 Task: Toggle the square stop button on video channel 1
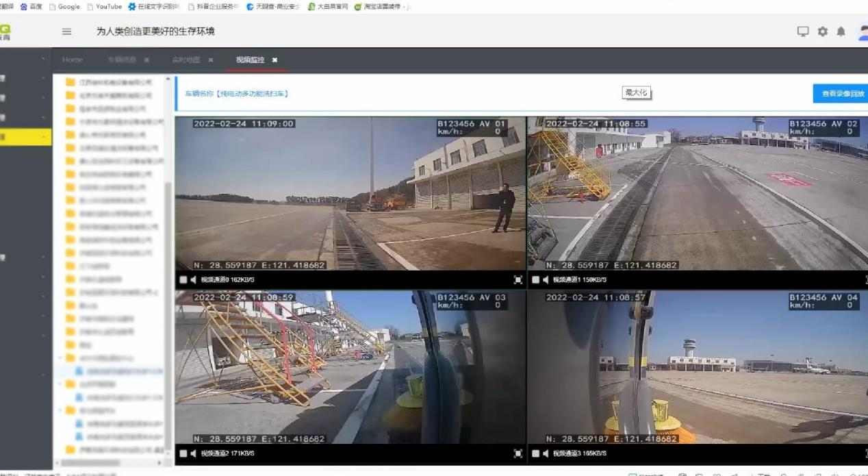click(535, 280)
